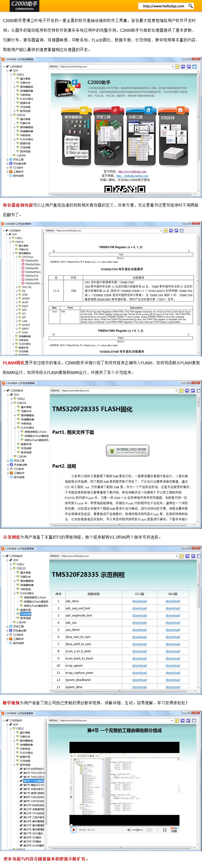
Task: Open the Adress dropdown arrow in the register window
Action: 161,231
